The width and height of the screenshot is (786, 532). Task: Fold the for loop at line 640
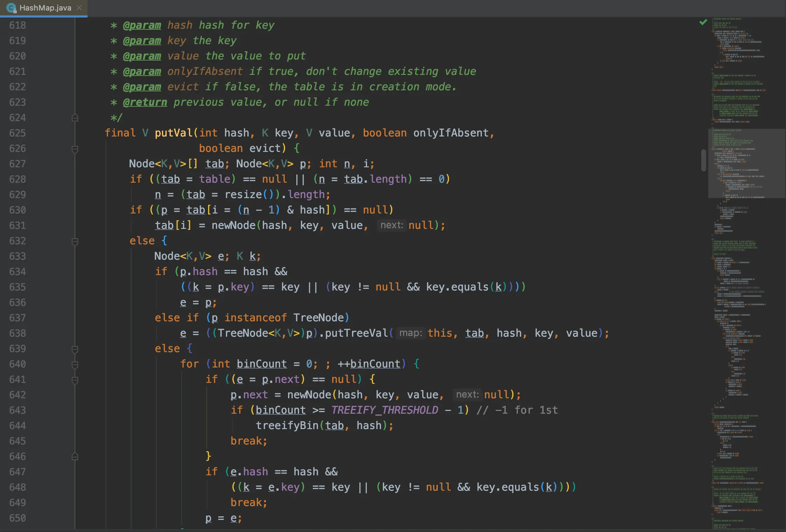click(x=75, y=365)
